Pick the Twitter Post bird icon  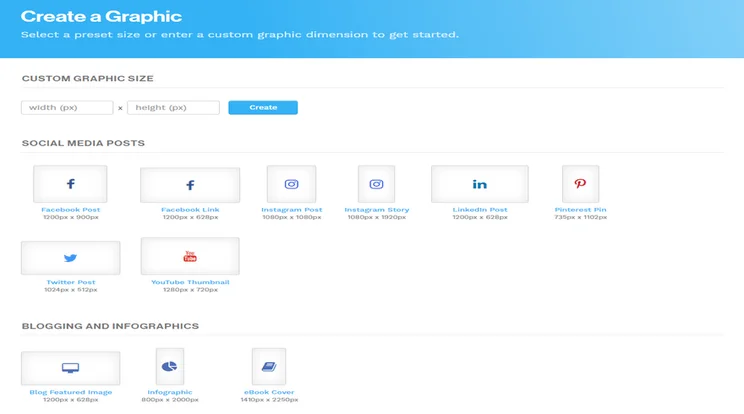point(70,258)
